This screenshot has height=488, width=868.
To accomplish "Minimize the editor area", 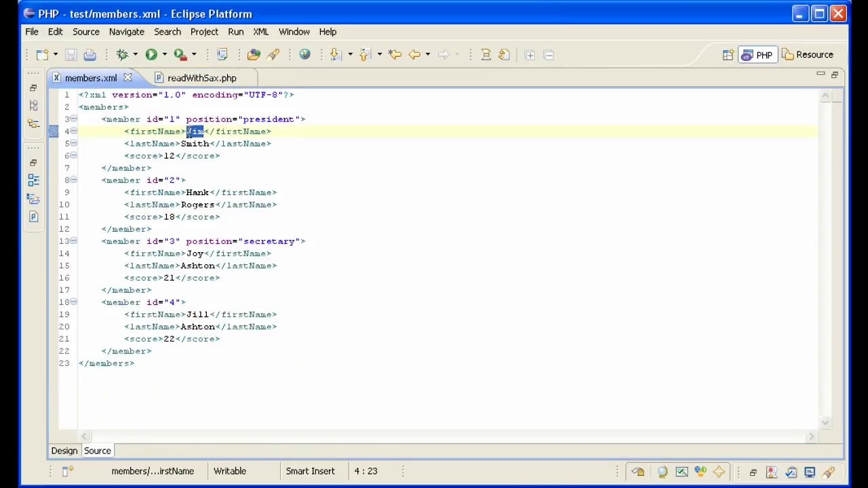I will click(821, 75).
